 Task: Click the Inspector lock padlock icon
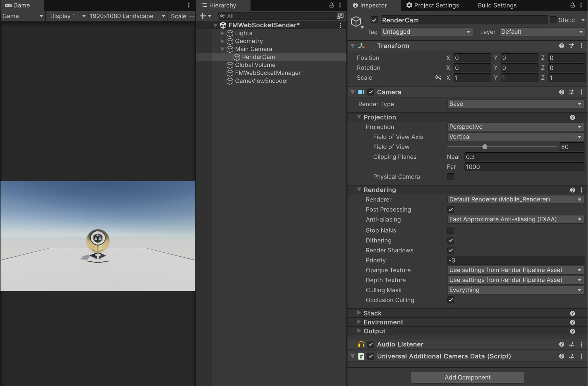tap(572, 5)
